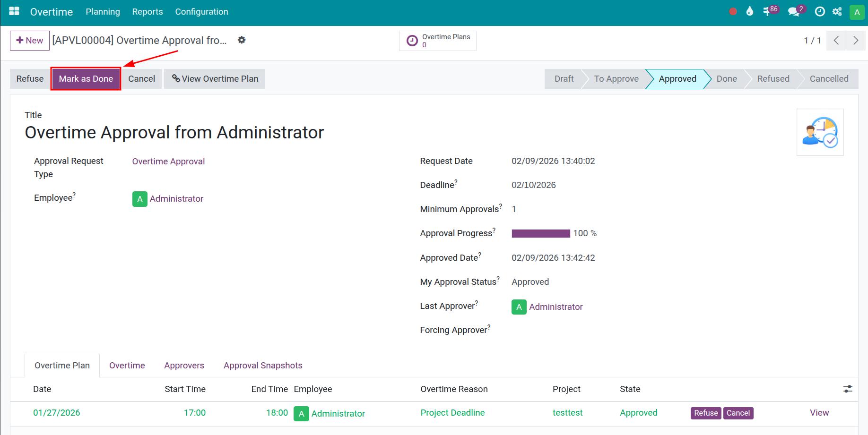
Task: Open the conversations chat icon
Action: pos(794,12)
